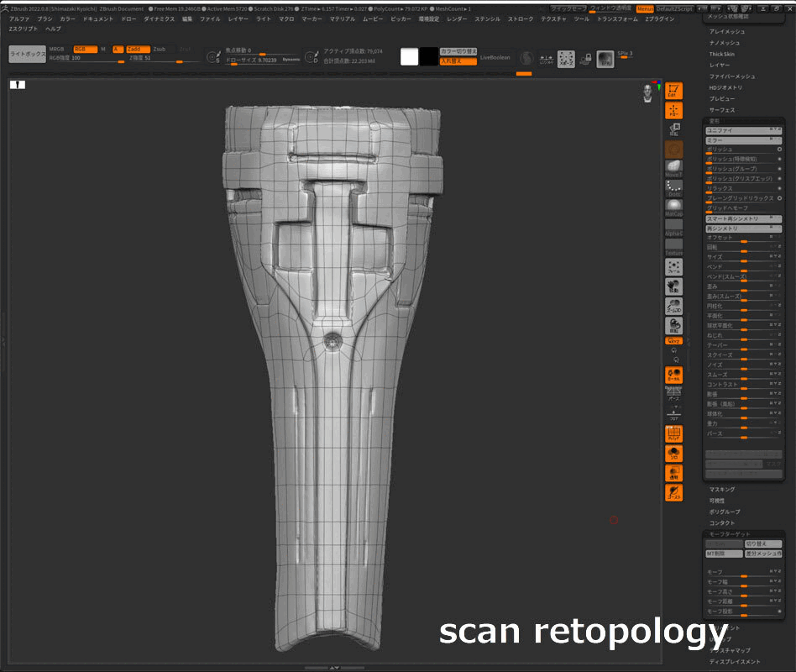Open the ドキュメント (Document) menu
The width and height of the screenshot is (796, 672).
tap(98, 18)
